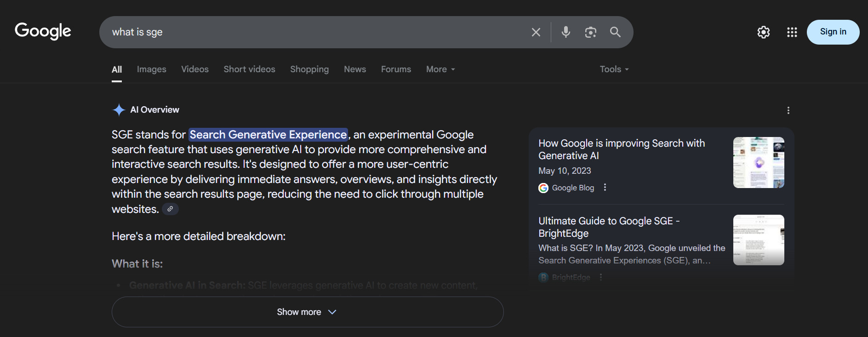Viewport: 868px width, 337px height.
Task: Open the Short videos tab
Action: [x=250, y=69]
